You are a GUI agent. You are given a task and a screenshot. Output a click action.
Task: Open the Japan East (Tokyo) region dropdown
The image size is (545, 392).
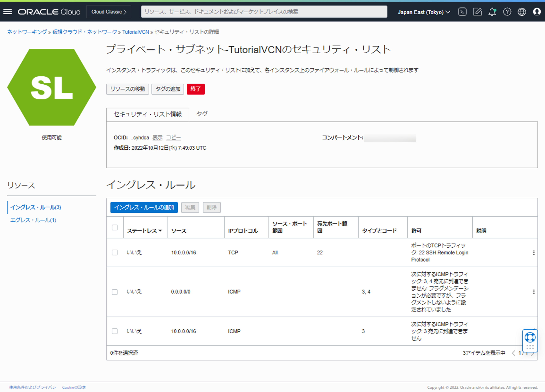click(424, 12)
